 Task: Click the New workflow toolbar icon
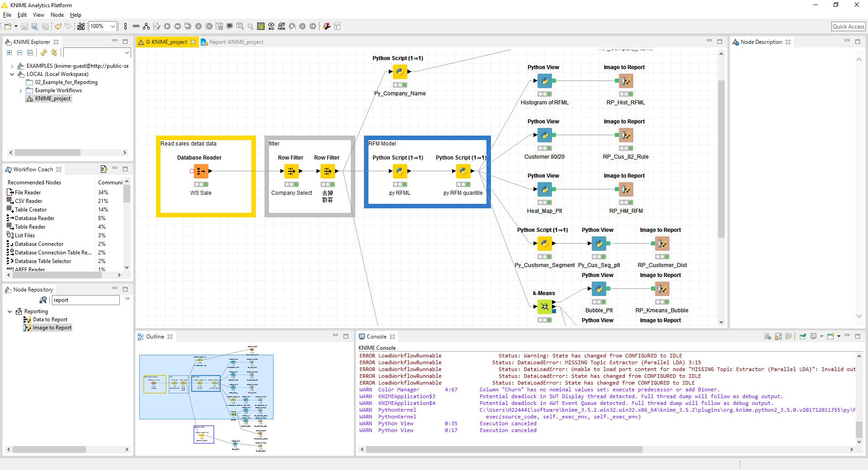8,26
